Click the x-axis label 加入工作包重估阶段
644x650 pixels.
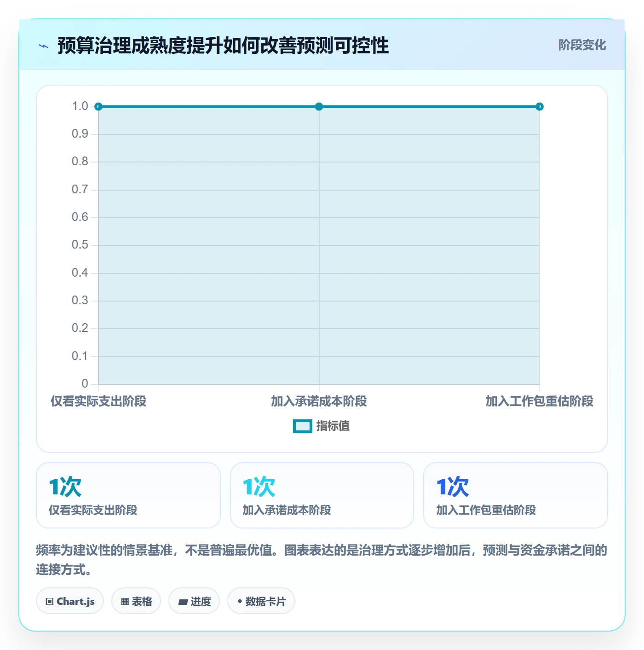pos(540,401)
